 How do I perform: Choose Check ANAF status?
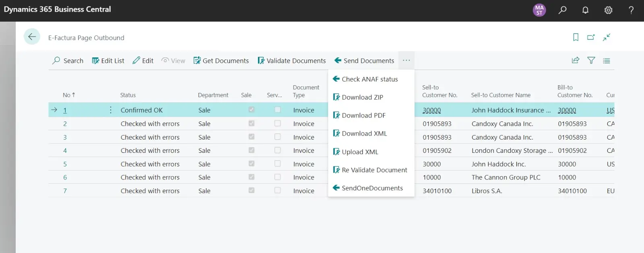365,79
